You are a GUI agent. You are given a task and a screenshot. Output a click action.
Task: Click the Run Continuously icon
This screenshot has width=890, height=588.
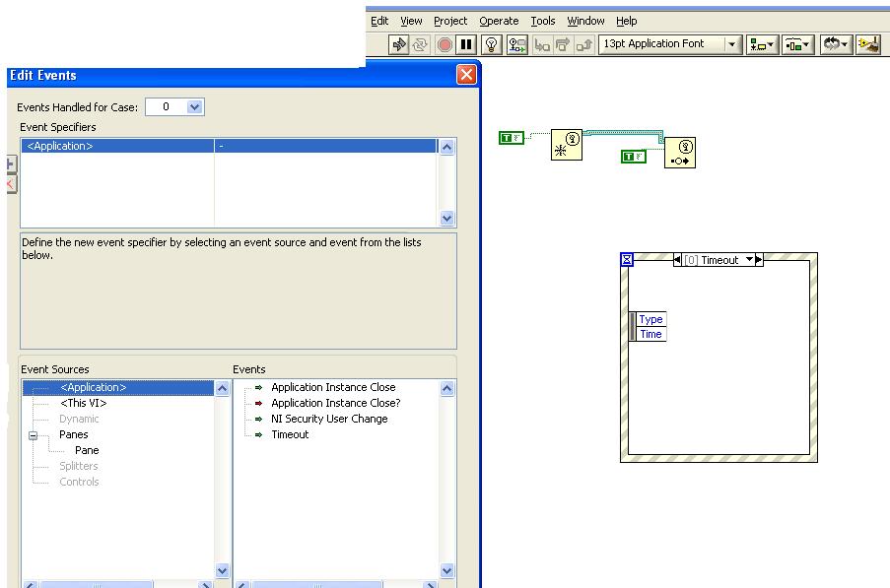pyautogui.click(x=420, y=44)
